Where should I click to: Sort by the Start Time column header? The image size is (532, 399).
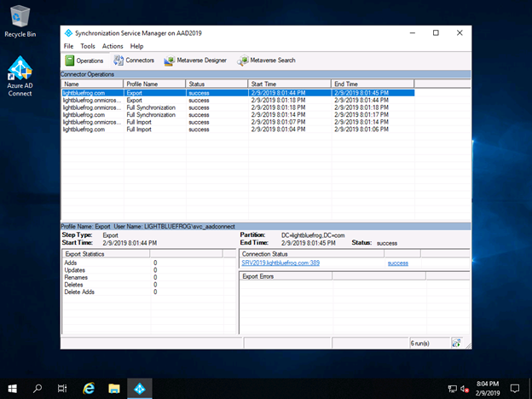click(x=289, y=84)
